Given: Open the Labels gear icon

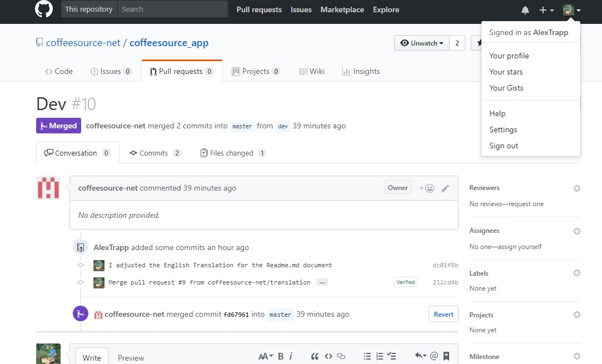Looking at the screenshot, I should click(576, 273).
